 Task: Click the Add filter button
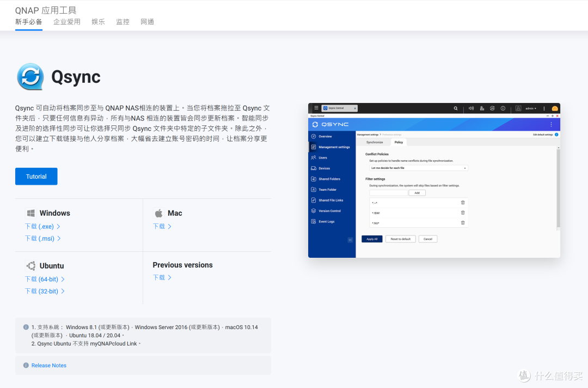click(x=417, y=193)
